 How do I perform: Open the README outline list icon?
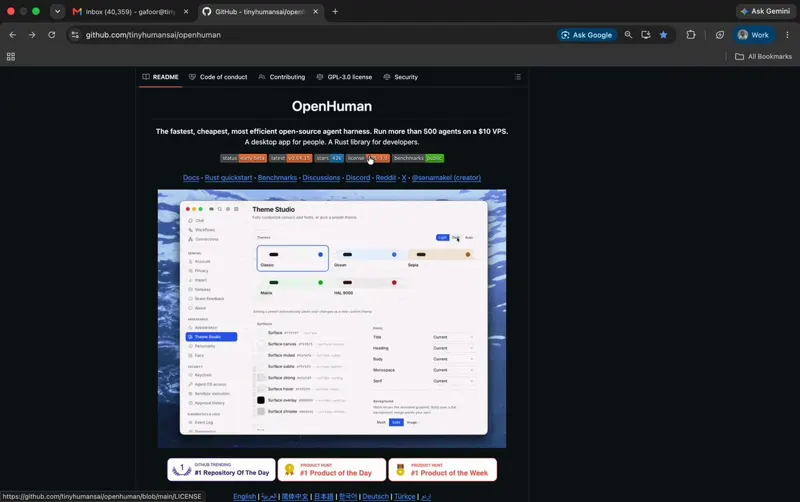tap(518, 77)
